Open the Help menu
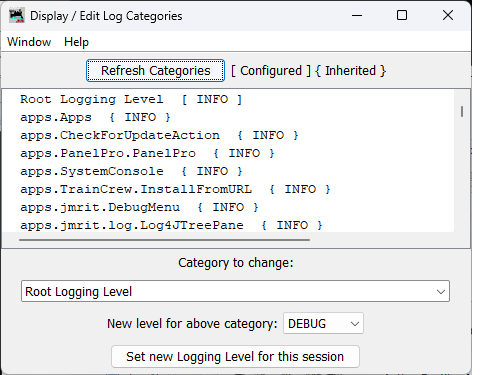This screenshot has width=480, height=375. click(76, 42)
